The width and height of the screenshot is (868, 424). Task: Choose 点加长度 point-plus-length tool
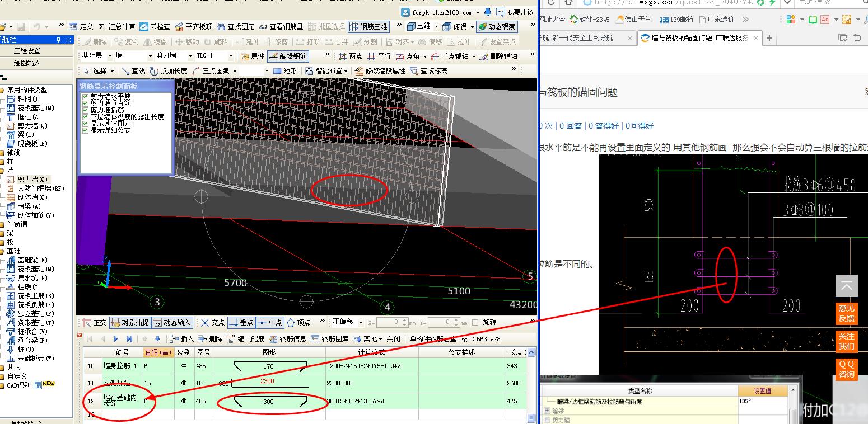tap(169, 71)
